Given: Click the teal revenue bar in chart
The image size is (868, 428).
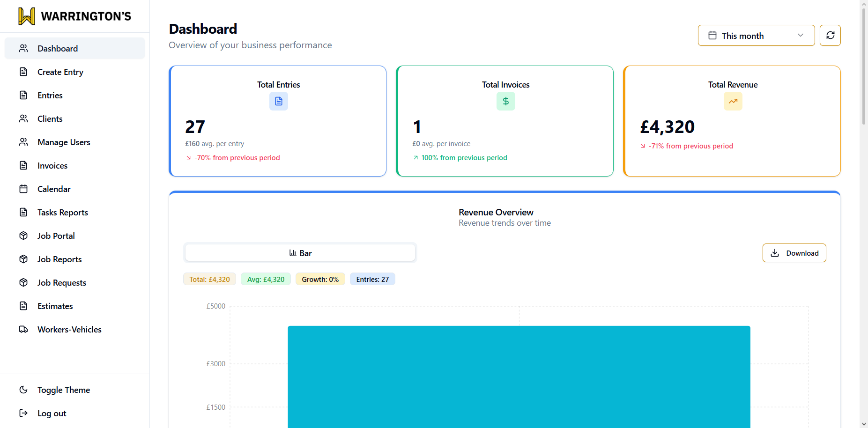Looking at the screenshot, I should coord(519,377).
